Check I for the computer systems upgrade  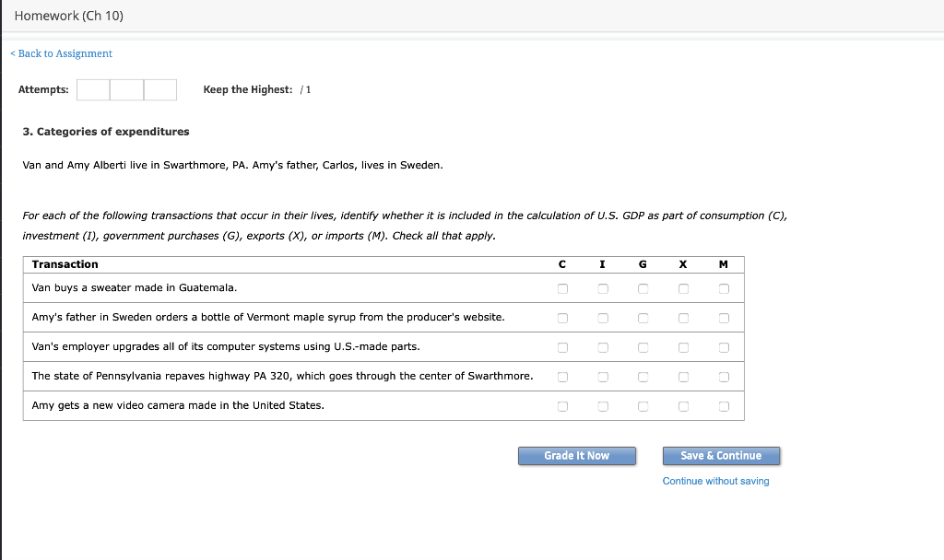pos(602,347)
